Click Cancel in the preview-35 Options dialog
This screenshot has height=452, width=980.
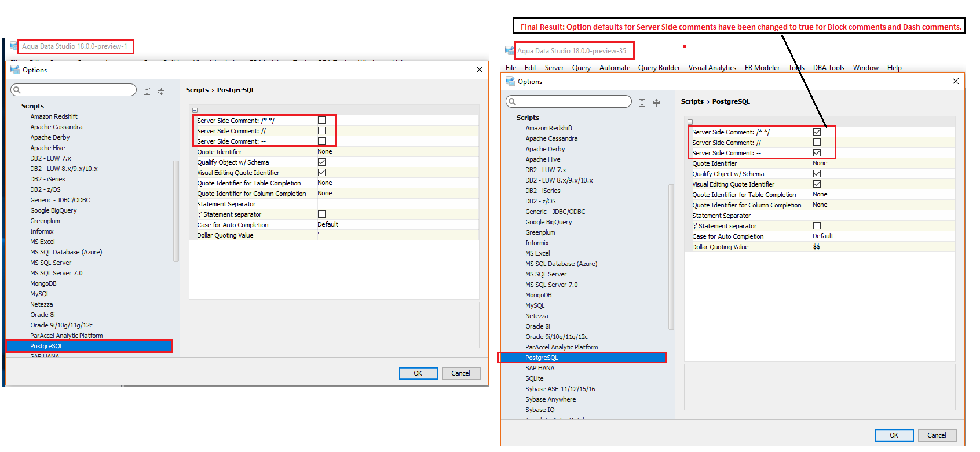937,435
